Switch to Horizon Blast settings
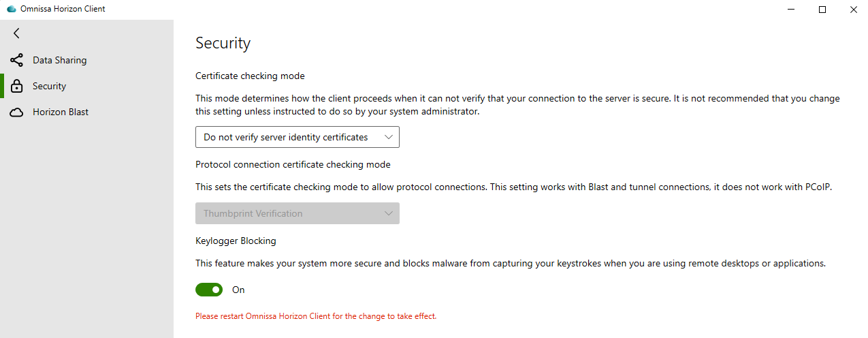Screen dimensions: 868x338 click(x=86, y=112)
